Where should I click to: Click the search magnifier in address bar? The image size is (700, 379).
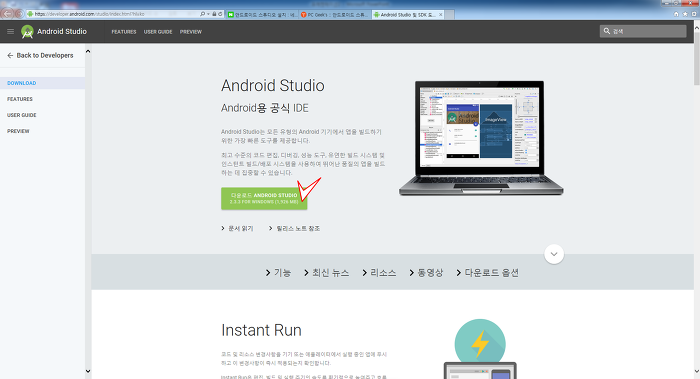point(202,14)
